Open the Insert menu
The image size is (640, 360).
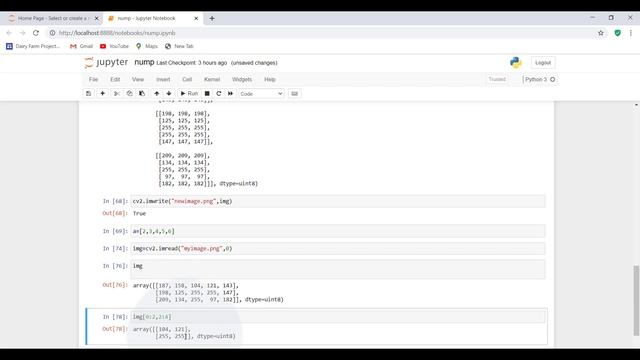point(163,79)
